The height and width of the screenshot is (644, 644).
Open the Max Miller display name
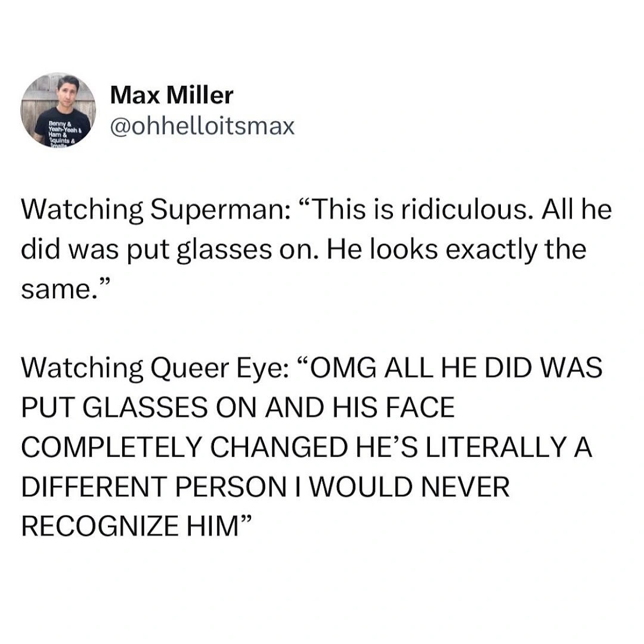point(172,95)
